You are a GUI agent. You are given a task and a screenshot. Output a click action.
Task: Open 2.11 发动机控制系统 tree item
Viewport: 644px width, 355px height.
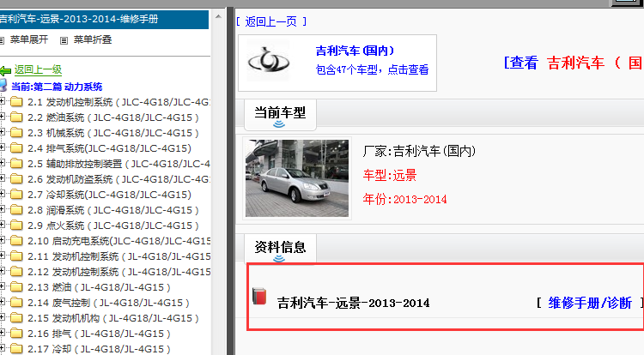click(x=118, y=256)
